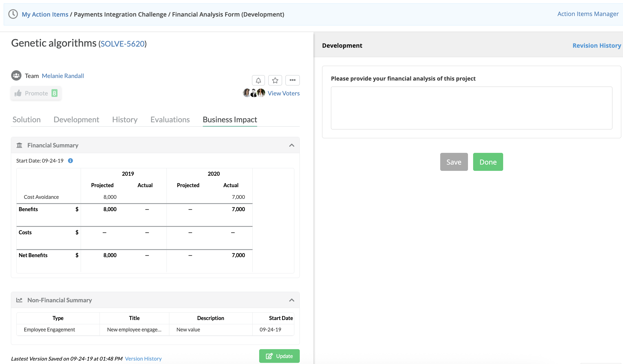Collapse the Financial Summary section

292,145
